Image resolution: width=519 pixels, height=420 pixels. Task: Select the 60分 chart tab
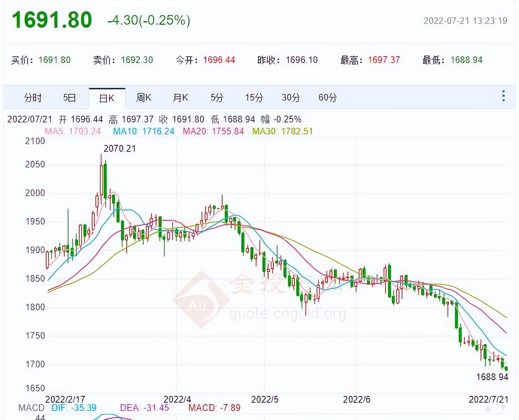click(326, 97)
